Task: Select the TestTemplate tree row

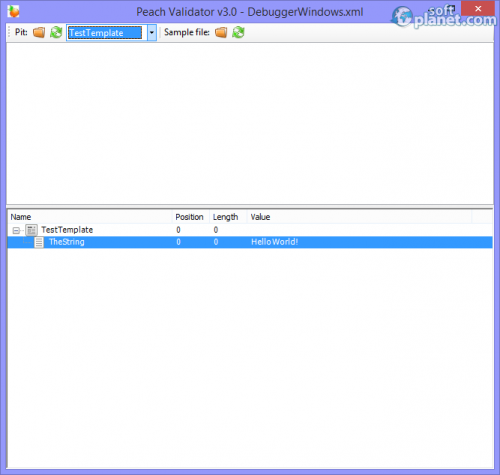Action: [250, 230]
